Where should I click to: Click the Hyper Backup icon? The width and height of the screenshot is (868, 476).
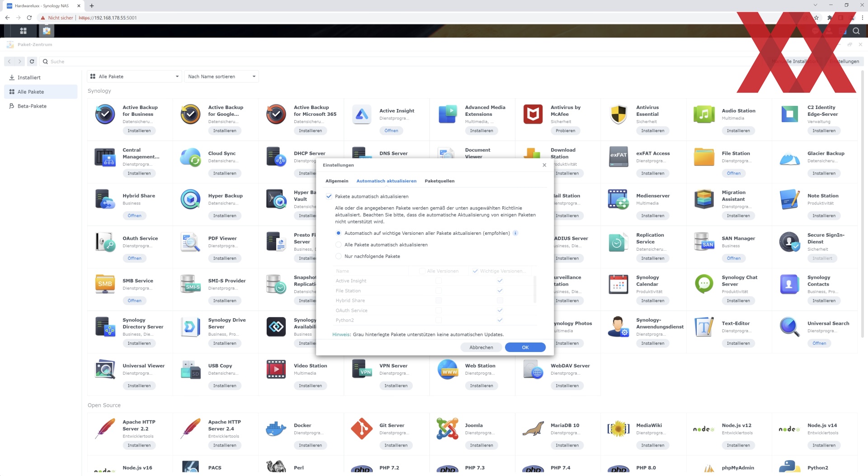190,199
